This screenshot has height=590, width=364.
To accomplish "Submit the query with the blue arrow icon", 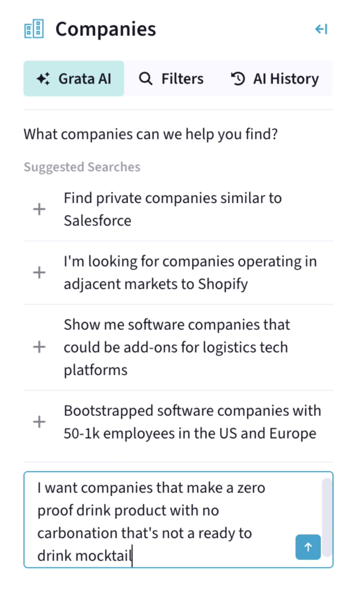I will tap(308, 547).
